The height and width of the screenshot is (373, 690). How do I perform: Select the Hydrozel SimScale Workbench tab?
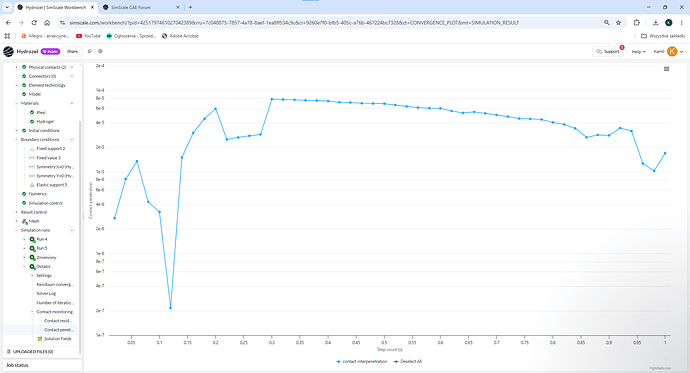[56, 7]
